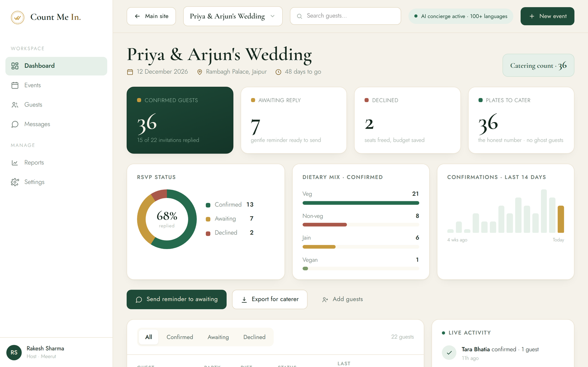Open Dashboard from the grid icon
This screenshot has width=588, height=367.
point(15,66)
